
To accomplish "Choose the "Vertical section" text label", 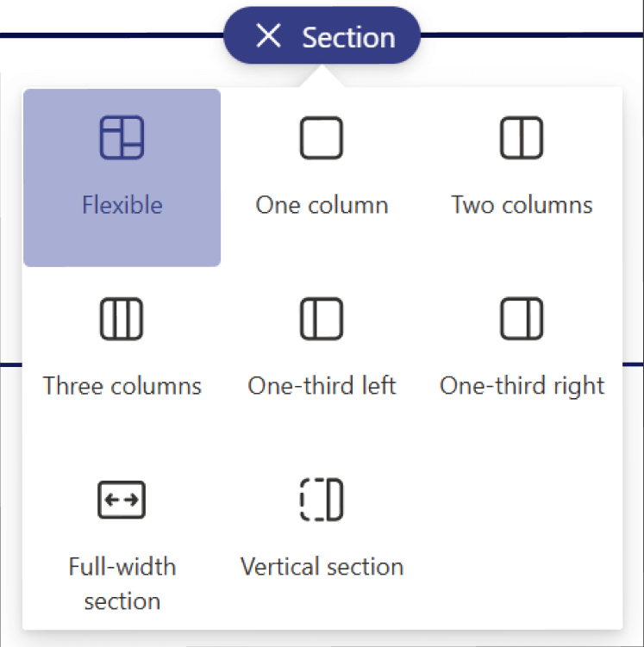I will click(x=322, y=567).
